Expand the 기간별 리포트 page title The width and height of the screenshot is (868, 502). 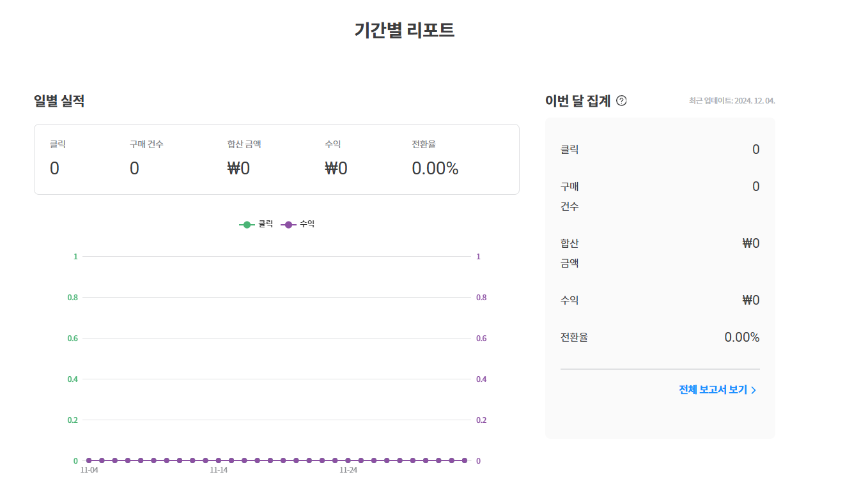coord(404,29)
